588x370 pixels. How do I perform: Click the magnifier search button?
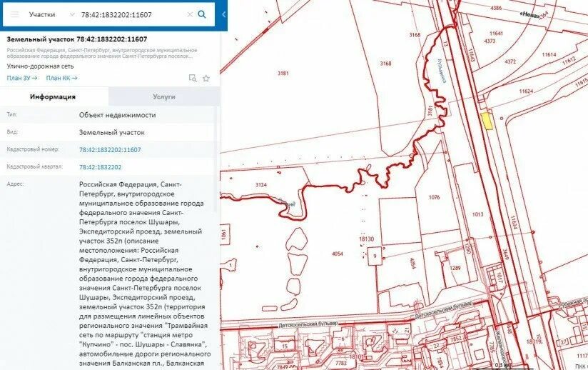click(202, 14)
